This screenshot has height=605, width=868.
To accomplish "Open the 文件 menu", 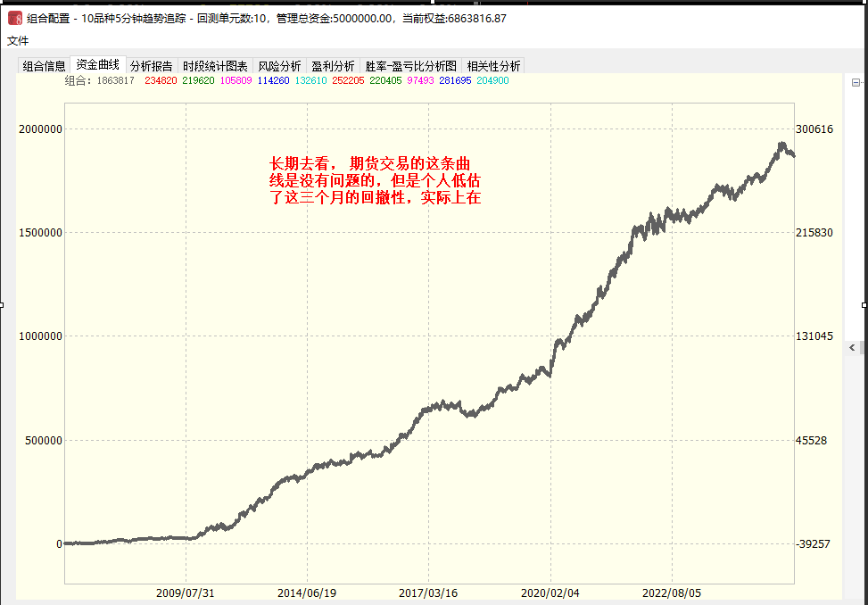I will pyautogui.click(x=18, y=40).
